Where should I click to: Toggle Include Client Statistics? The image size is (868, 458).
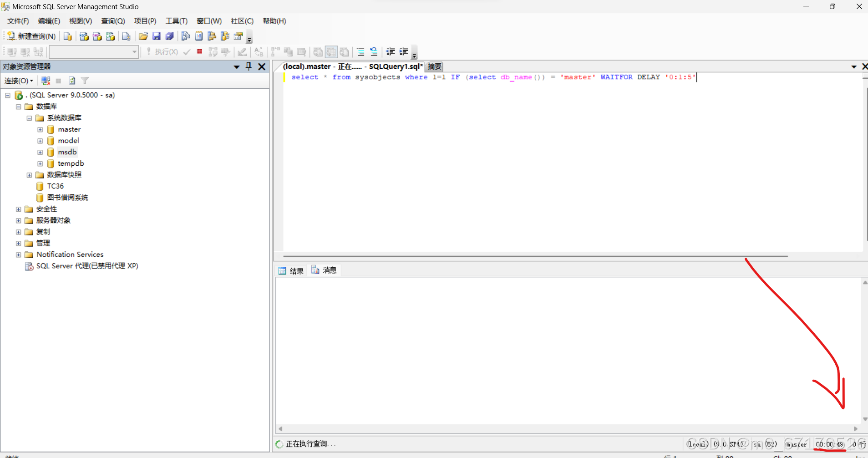click(x=289, y=52)
